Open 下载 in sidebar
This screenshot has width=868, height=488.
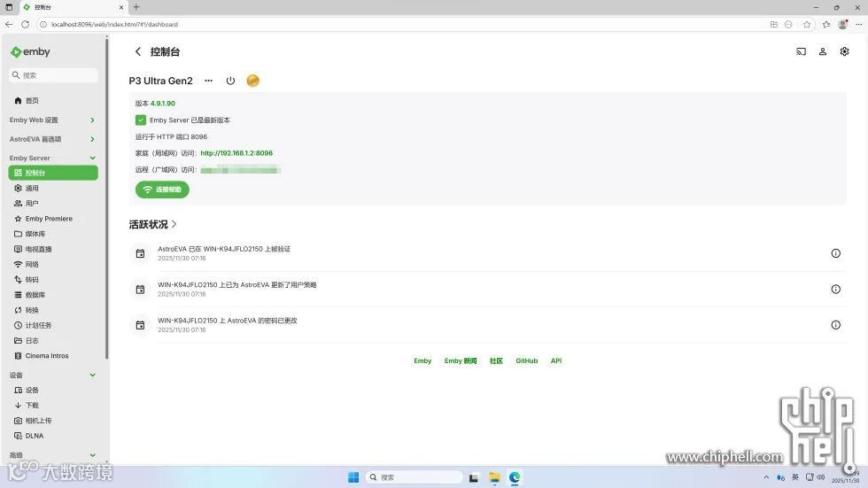(53, 405)
